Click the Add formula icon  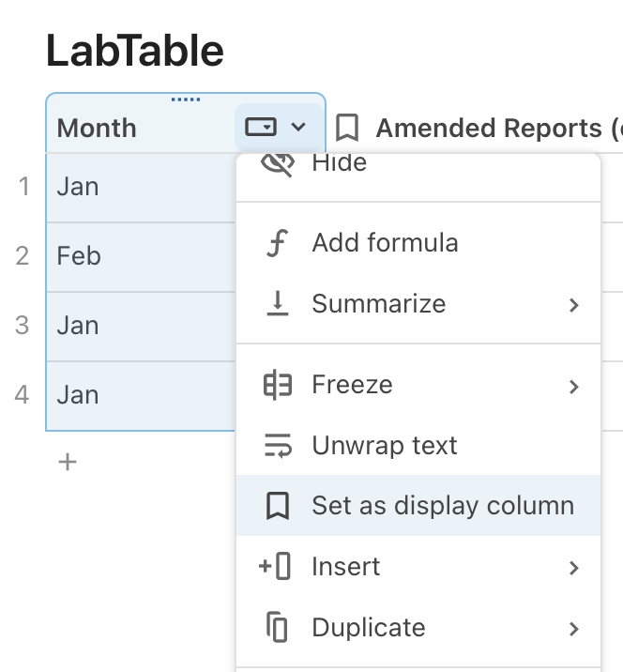(277, 243)
